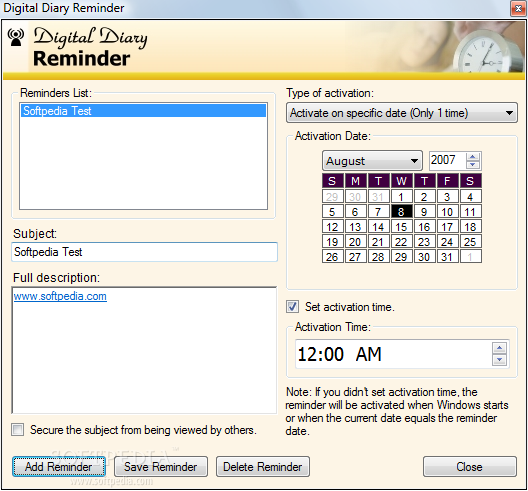This screenshot has height=491, width=528.
Task: Select August 3 on the calendar
Action: pos(447,196)
